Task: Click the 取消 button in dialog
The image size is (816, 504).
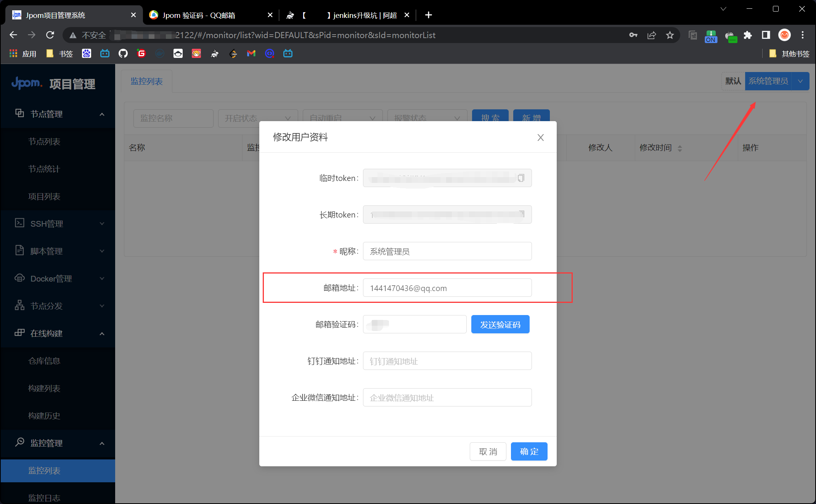Action: 488,451
